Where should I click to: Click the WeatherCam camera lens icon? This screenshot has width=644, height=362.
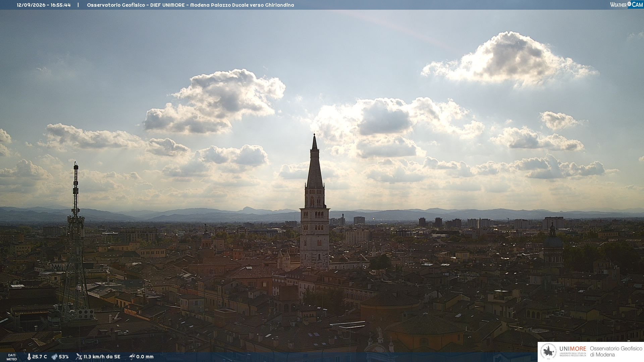coord(629,4)
